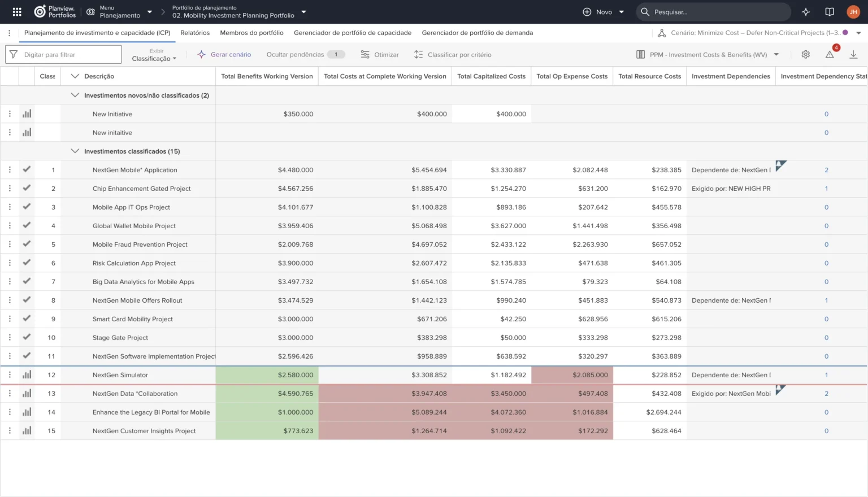Toggle checkmark for Mobile App IT Ops Project

[x=27, y=206]
